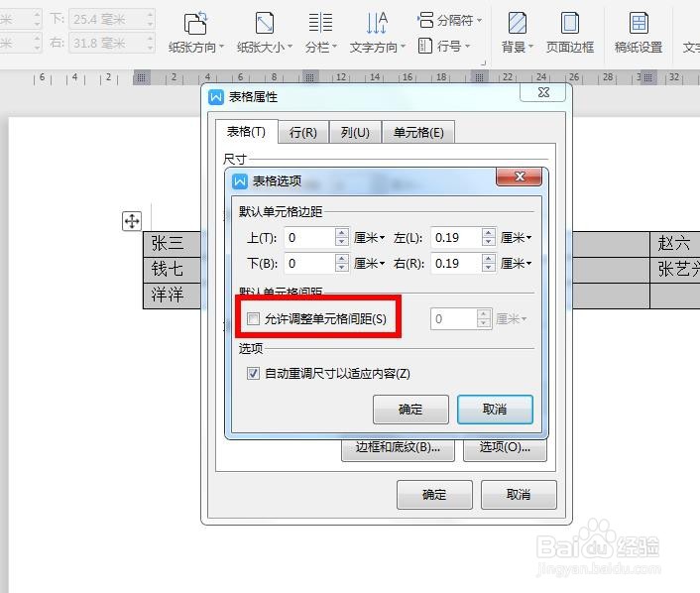
Task: Click the table cell 张三
Action: pos(172,244)
